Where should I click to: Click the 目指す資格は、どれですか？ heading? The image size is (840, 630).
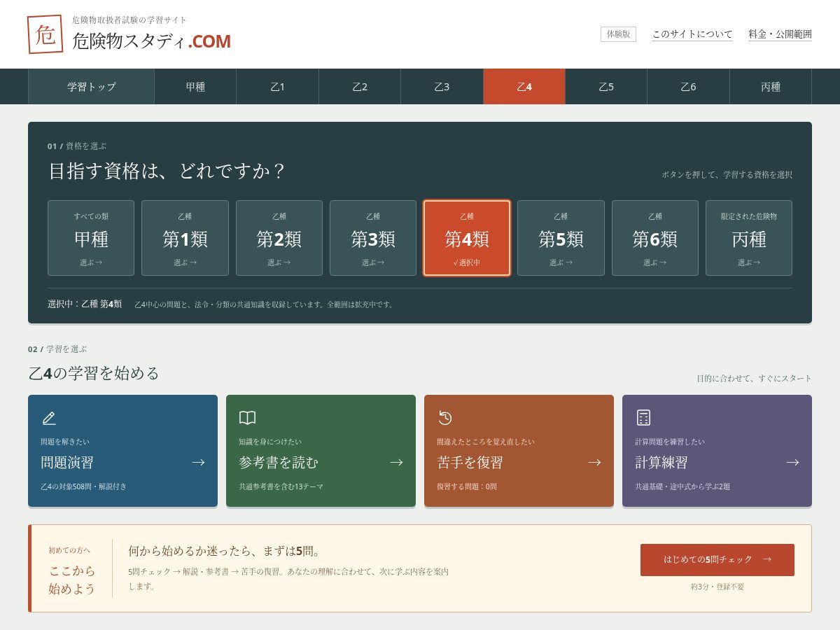(x=167, y=171)
